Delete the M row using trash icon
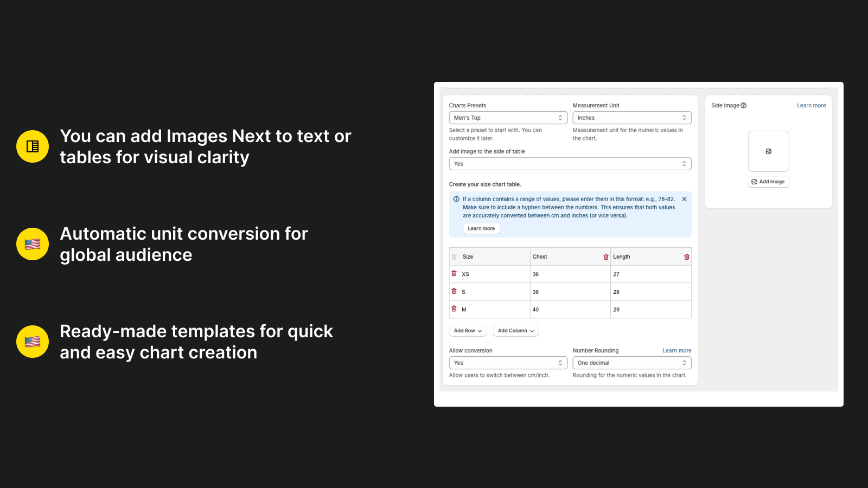 pyautogui.click(x=454, y=309)
